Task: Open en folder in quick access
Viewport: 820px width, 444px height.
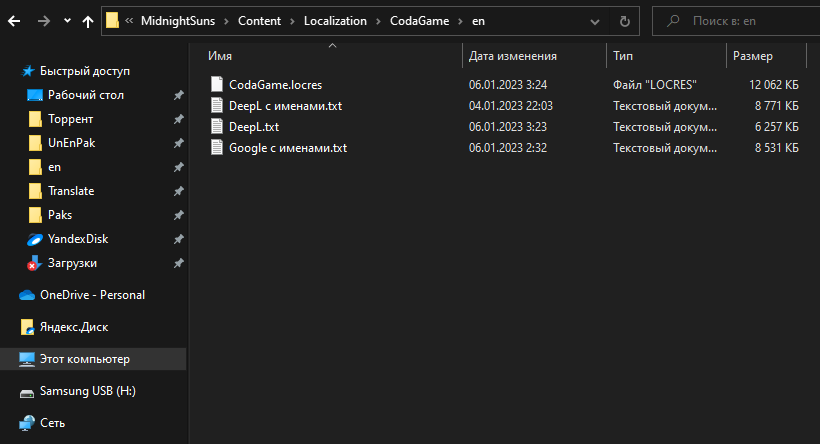Action: click(54, 167)
